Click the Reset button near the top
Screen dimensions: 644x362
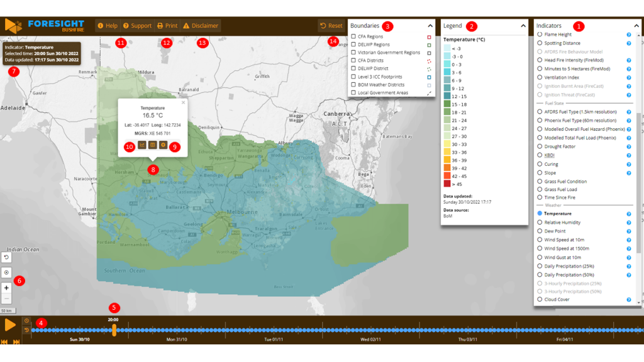tap(331, 26)
